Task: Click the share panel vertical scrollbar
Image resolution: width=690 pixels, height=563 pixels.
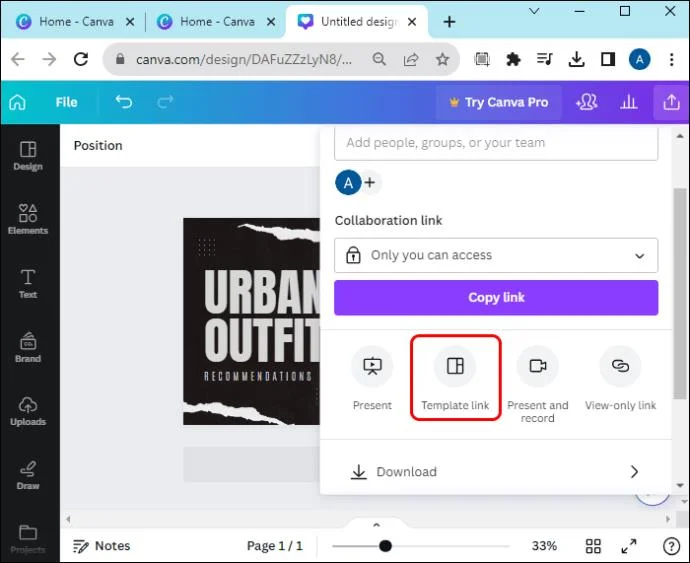Action: [x=680, y=294]
